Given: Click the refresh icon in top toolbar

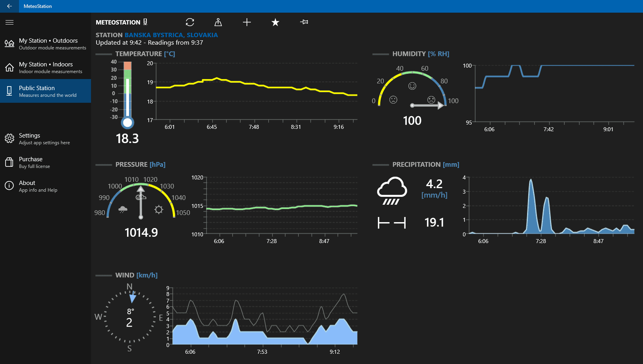Looking at the screenshot, I should [x=190, y=22].
